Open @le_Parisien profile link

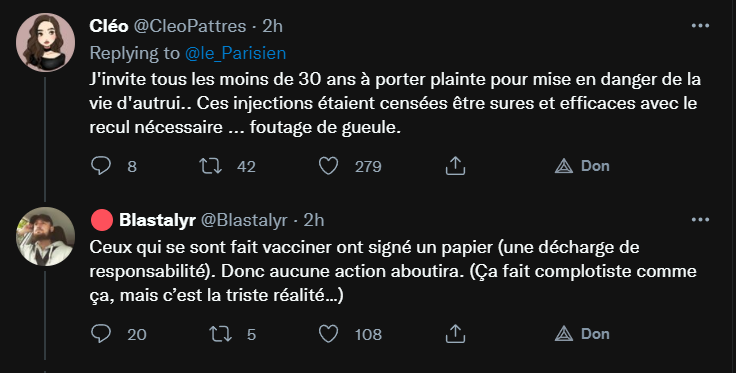(235, 53)
